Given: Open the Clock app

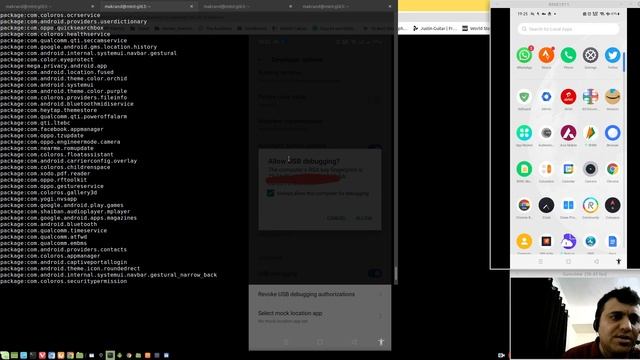Looking at the screenshot, I should 546,205.
